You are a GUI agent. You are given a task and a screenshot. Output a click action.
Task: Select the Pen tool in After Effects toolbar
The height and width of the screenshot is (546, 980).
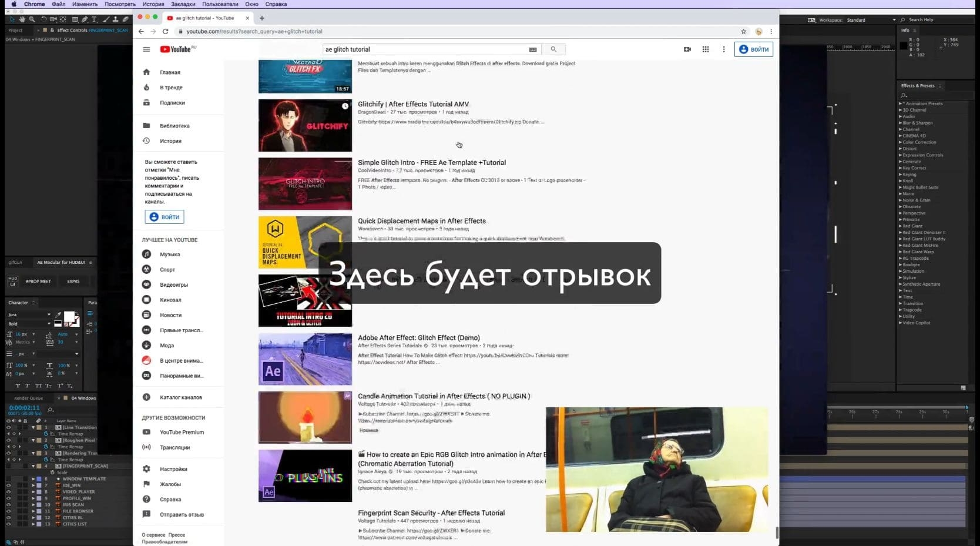coord(85,19)
